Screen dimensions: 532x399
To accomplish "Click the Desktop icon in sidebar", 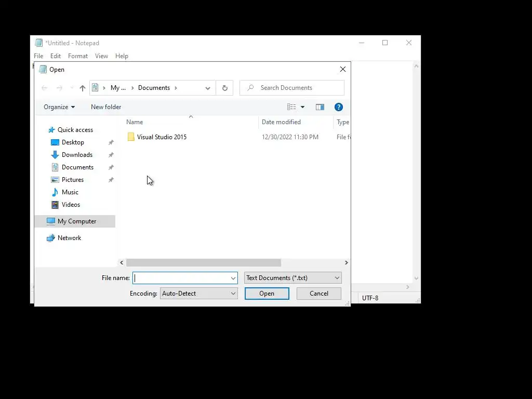I will [x=55, y=142].
